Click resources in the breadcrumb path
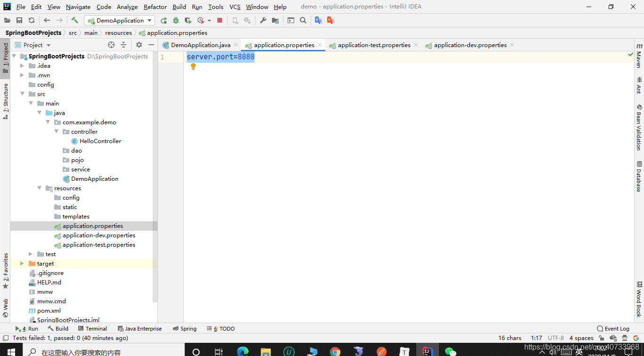This screenshot has height=356, width=644. [x=118, y=32]
